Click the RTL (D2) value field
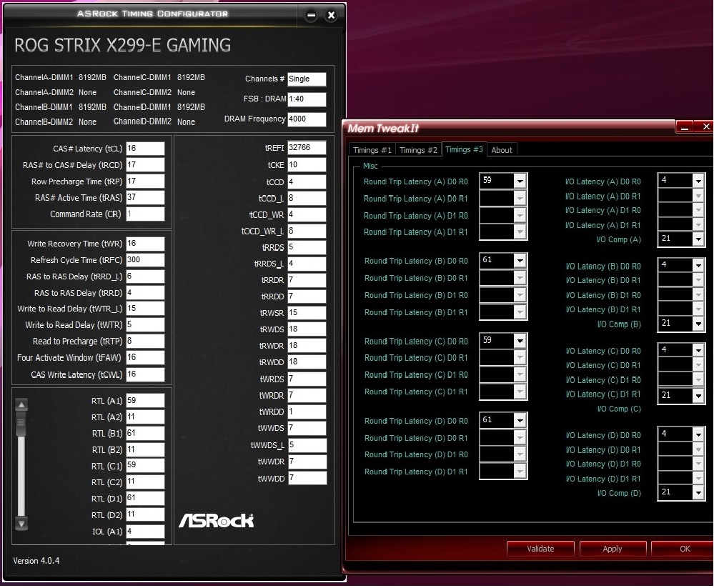714x588 pixels. (x=145, y=514)
